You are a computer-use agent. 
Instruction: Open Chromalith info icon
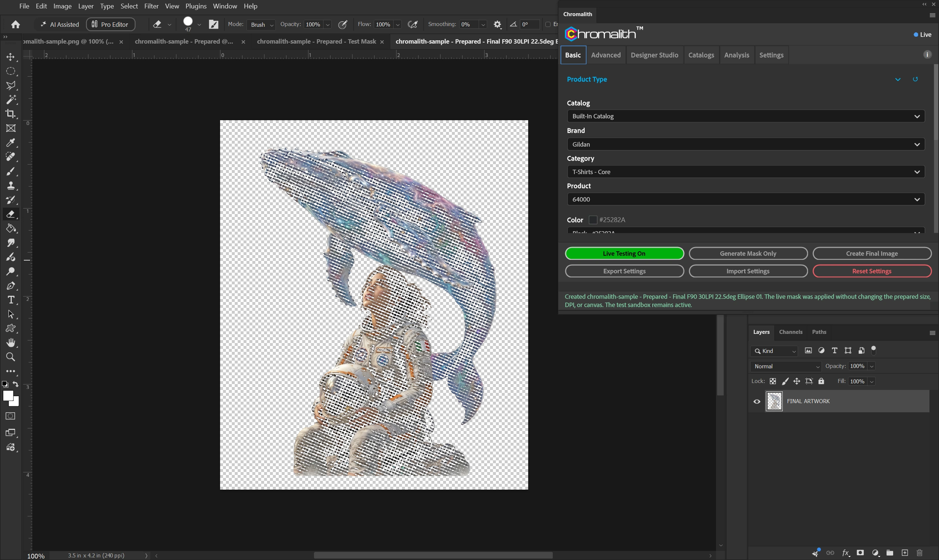pyautogui.click(x=927, y=55)
